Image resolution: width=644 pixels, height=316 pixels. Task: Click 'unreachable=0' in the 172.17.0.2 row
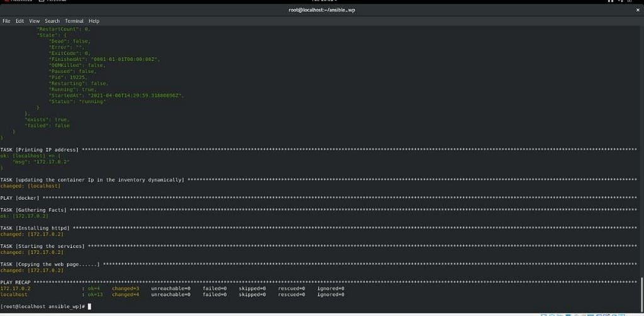pos(171,288)
